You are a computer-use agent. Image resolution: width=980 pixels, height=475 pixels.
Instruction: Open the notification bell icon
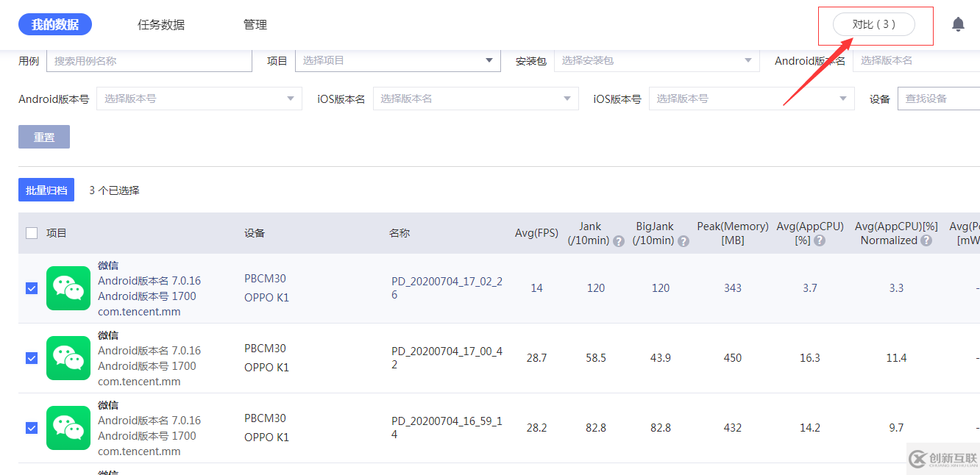[x=958, y=24]
